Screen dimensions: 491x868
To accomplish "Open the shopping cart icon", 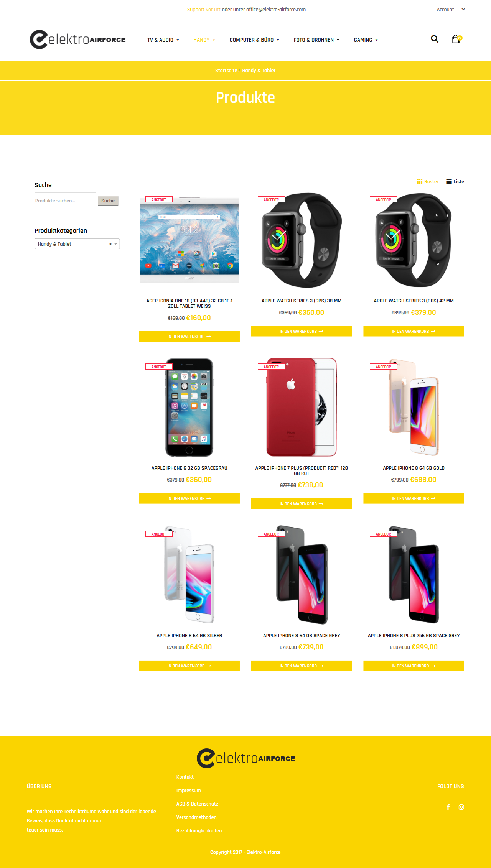I will [456, 39].
